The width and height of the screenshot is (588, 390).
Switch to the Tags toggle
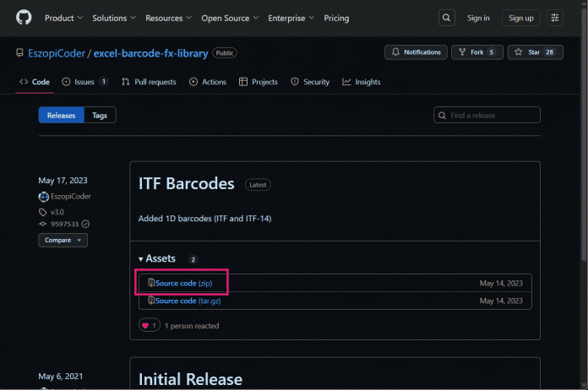point(100,116)
